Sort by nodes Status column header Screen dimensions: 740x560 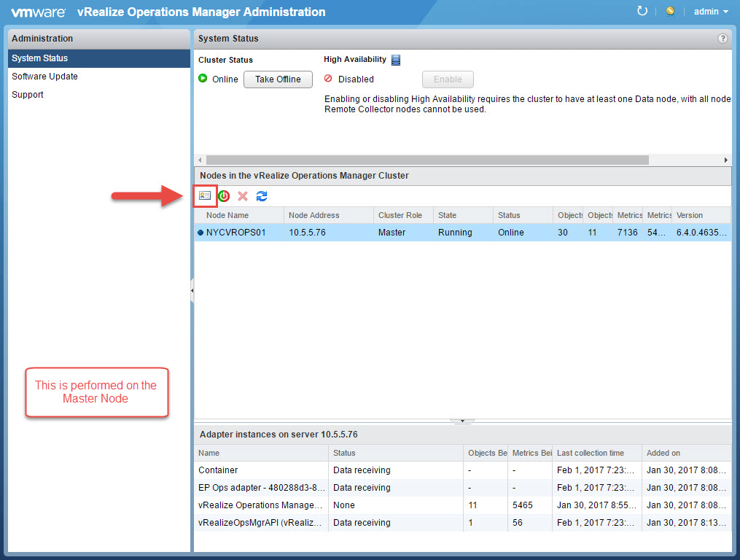click(x=523, y=215)
